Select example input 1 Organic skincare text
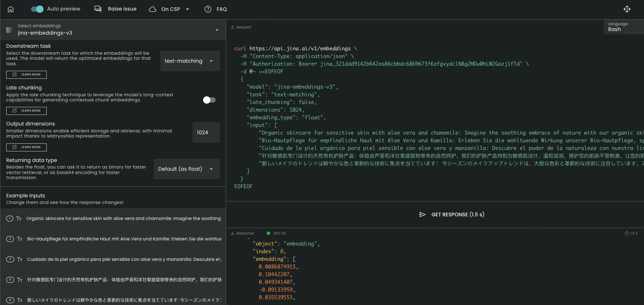Image resolution: width=644 pixels, height=305 pixels. pos(123,219)
